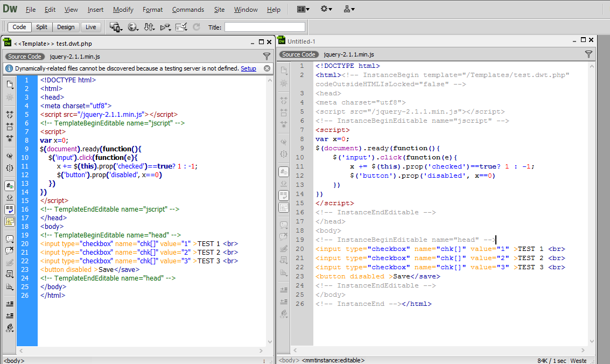Format Source Code in Untitled-1 toolbar
610x364 pixels.
click(284, 314)
